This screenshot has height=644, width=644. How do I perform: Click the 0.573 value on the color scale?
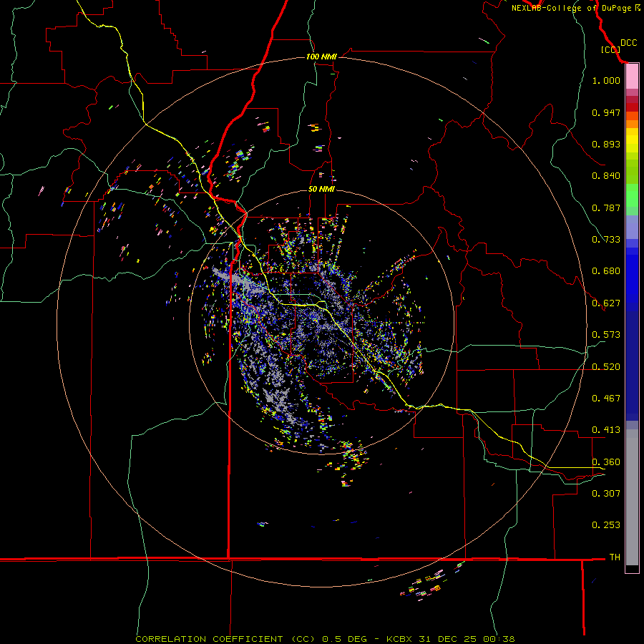pyautogui.click(x=606, y=335)
